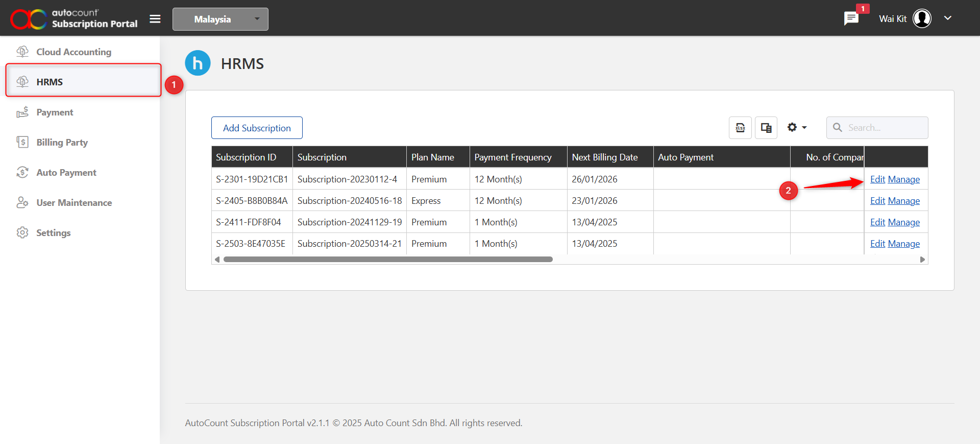The height and width of the screenshot is (444, 980).
Task: Sort by the Subscription column header
Action: (350, 157)
